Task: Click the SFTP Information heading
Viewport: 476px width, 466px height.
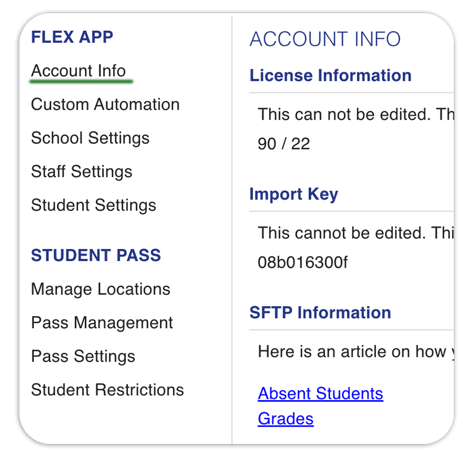Action: pyautogui.click(x=320, y=313)
